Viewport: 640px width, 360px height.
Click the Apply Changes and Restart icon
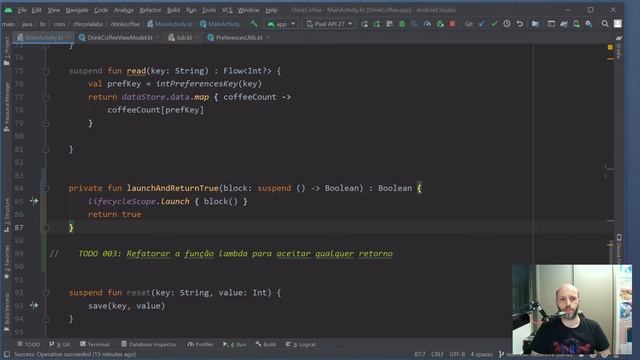click(x=376, y=24)
